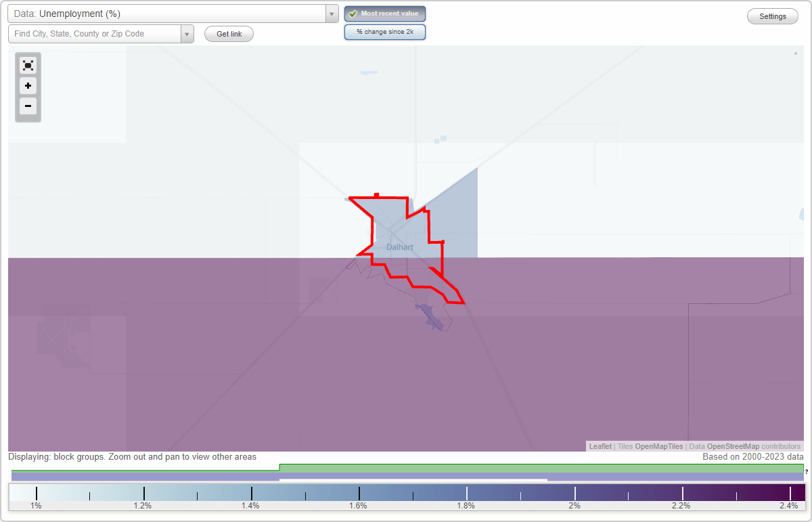This screenshot has width=812, height=522.
Task: Select the Most recent value option
Action: coord(385,14)
